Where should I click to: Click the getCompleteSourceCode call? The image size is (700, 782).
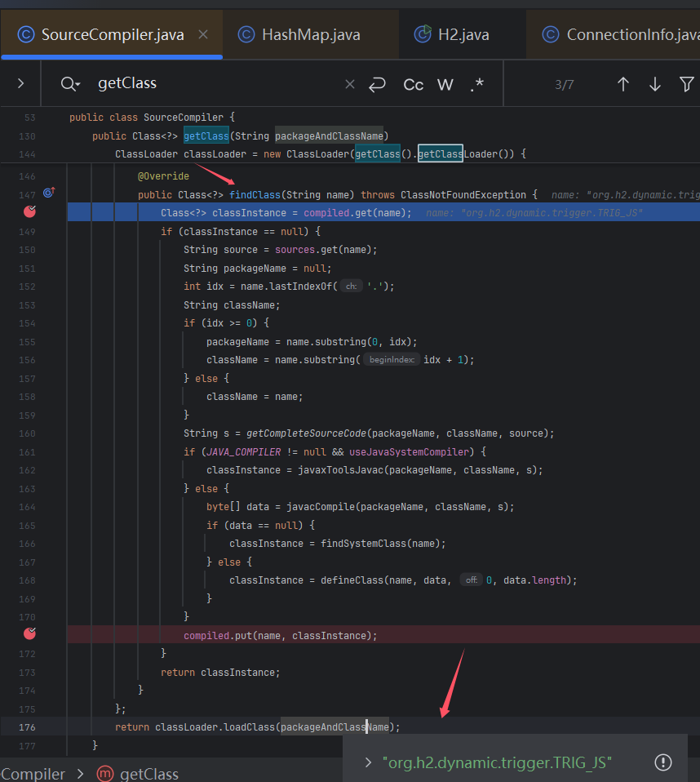click(306, 433)
